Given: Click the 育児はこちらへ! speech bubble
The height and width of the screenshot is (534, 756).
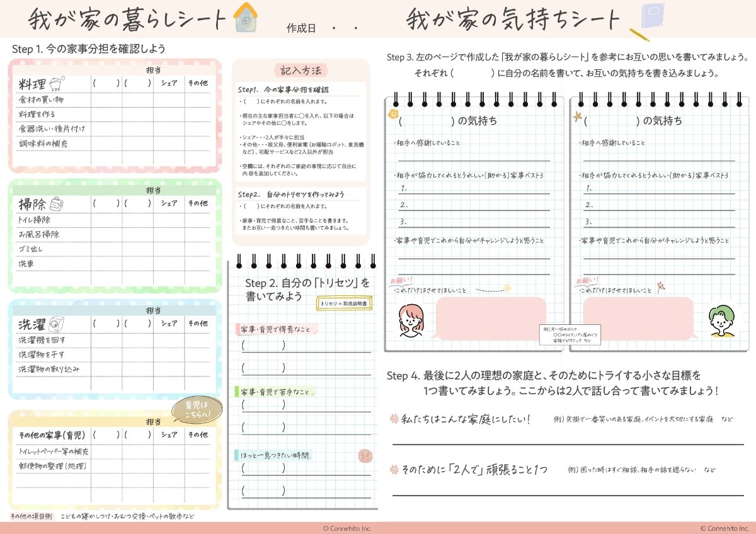Looking at the screenshot, I should [x=198, y=410].
